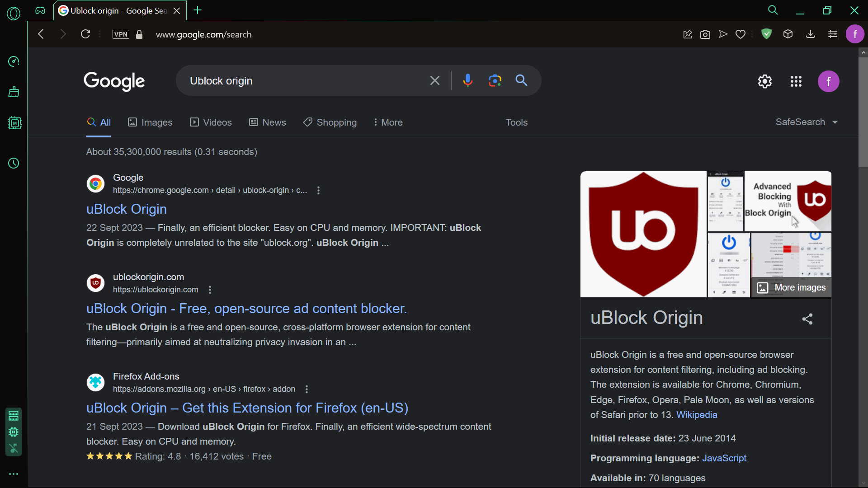Image resolution: width=868 pixels, height=488 pixels.
Task: Open ad blocker shield icon
Action: pos(766,34)
